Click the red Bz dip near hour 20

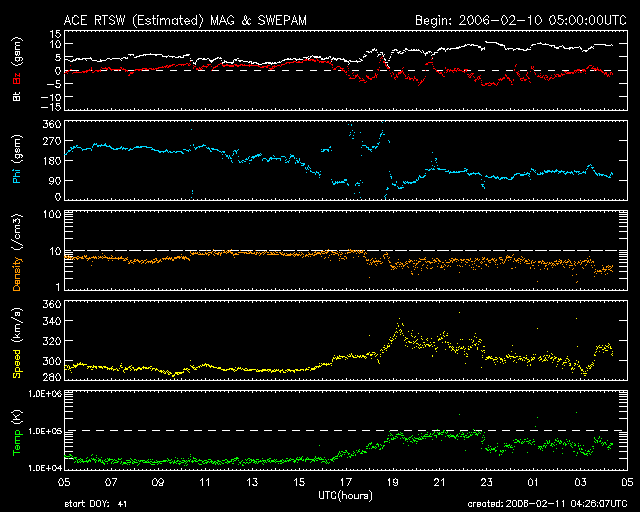click(x=419, y=84)
